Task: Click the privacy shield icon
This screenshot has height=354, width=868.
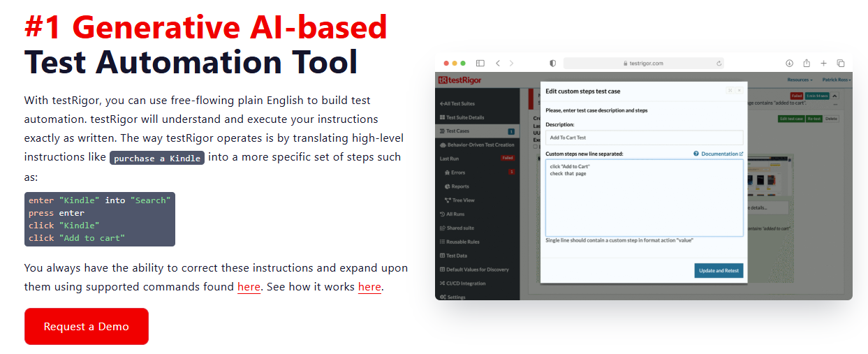Action: (553, 63)
